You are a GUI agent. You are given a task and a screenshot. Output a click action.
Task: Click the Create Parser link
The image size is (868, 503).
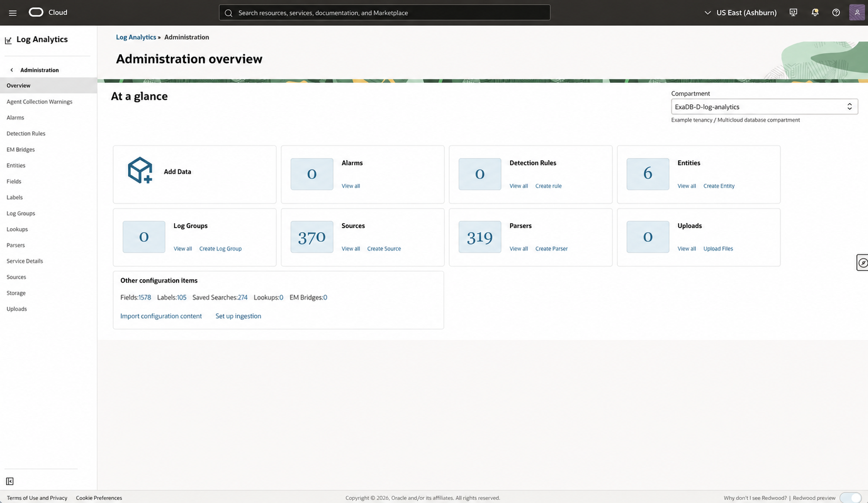click(x=551, y=249)
